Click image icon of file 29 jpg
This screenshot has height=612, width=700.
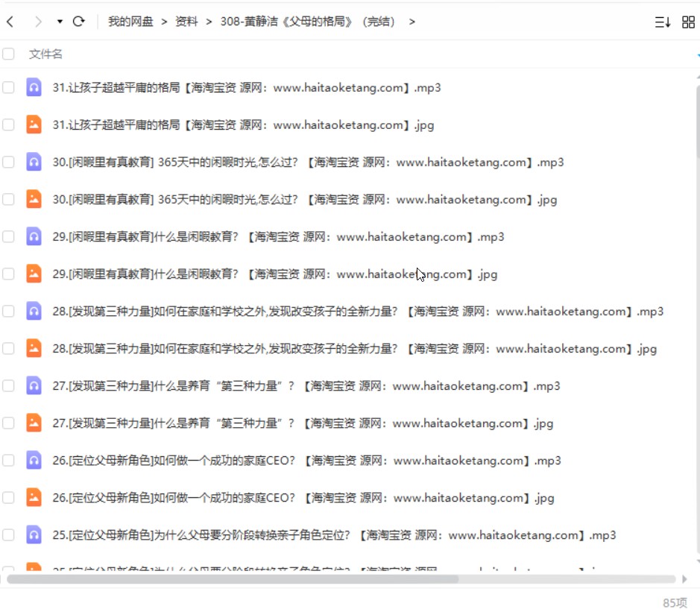pos(34,274)
